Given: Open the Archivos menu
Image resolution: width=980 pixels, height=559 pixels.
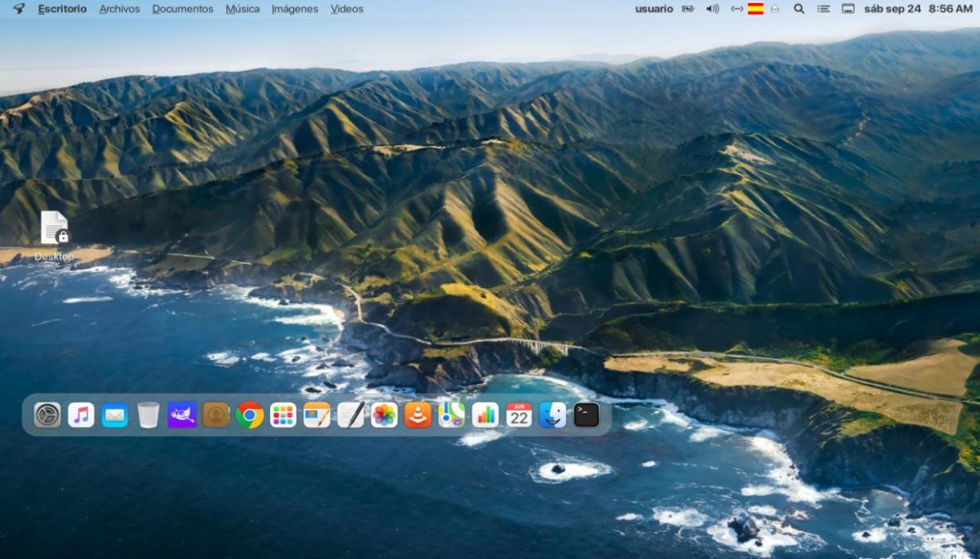Looking at the screenshot, I should [x=119, y=9].
